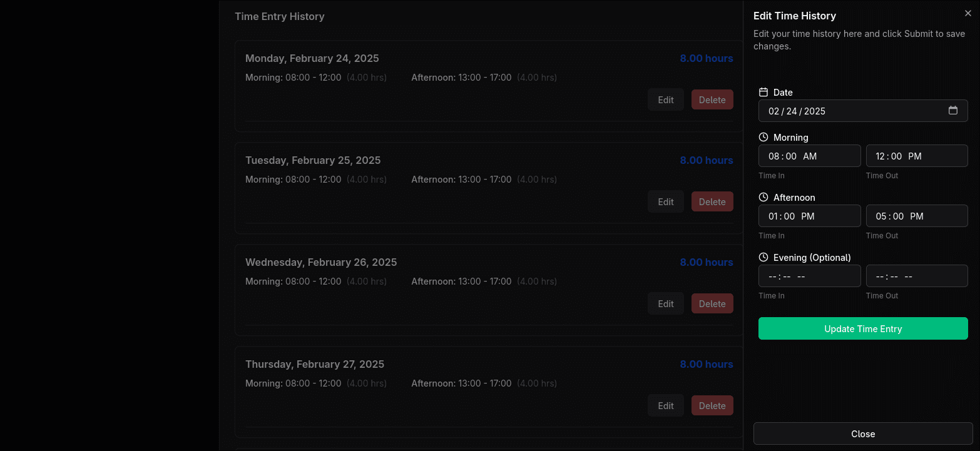Click the clock icon next to Morning
980x451 pixels.
[x=762, y=136]
